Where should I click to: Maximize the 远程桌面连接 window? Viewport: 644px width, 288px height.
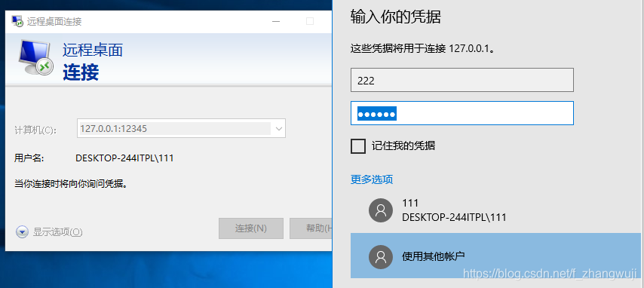point(310,21)
